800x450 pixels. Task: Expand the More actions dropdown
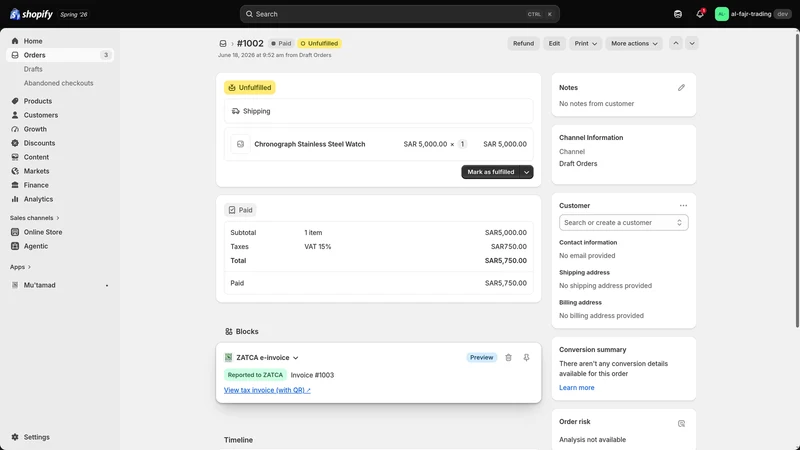pos(634,43)
